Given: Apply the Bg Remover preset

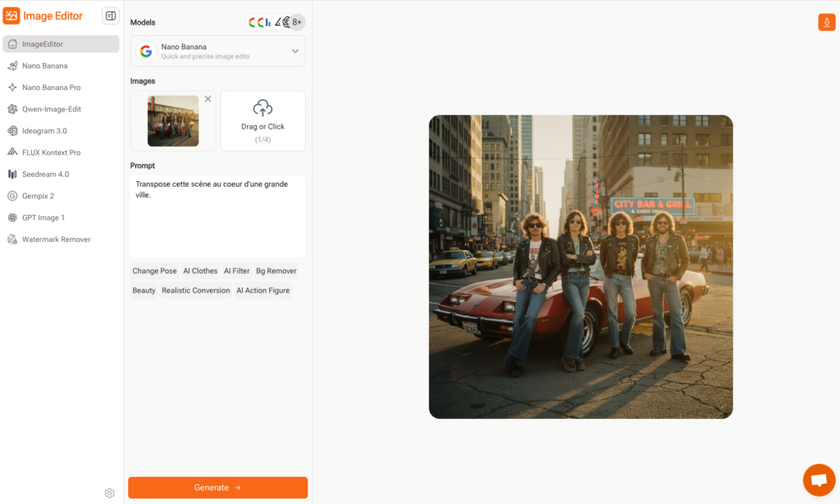Looking at the screenshot, I should [276, 271].
